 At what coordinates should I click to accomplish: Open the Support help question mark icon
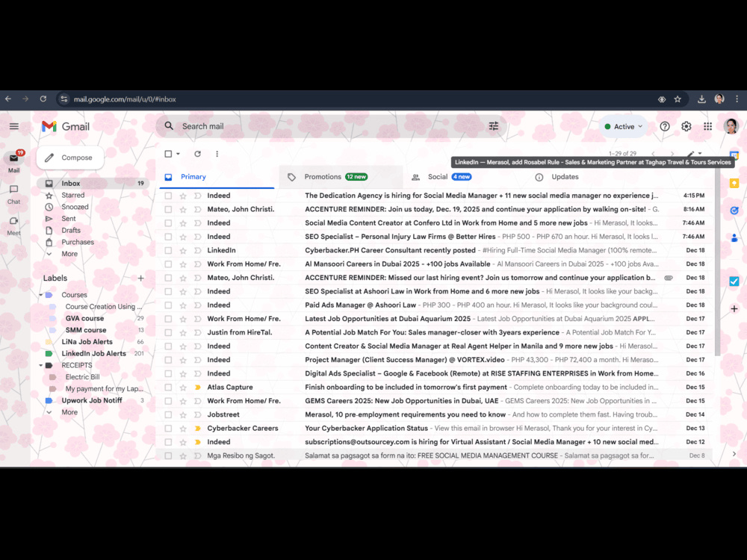click(x=665, y=126)
